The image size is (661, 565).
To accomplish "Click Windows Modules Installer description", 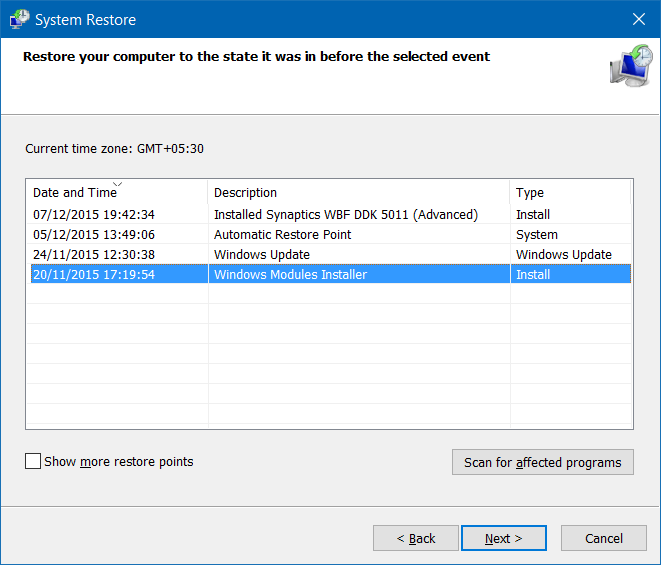I will 290,274.
